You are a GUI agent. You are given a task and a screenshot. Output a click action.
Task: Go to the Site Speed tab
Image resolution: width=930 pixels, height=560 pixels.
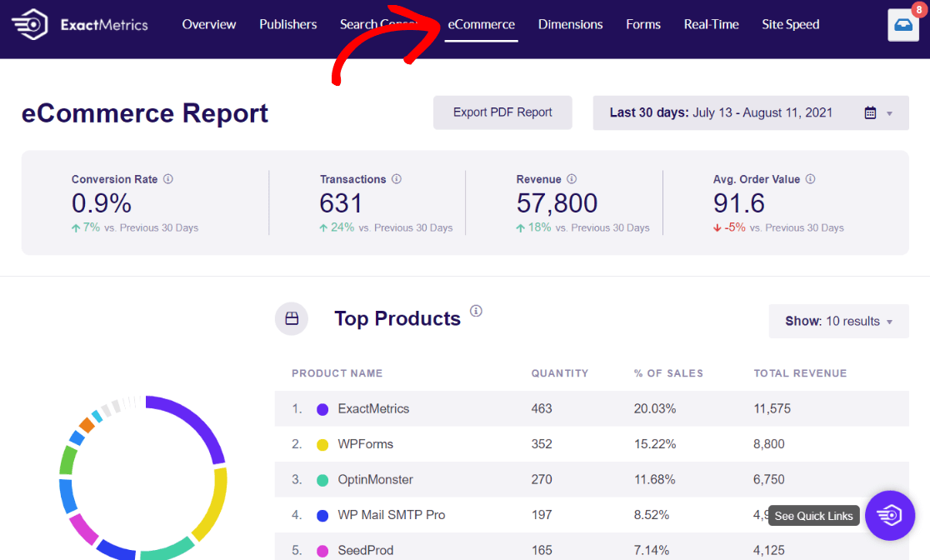(791, 24)
